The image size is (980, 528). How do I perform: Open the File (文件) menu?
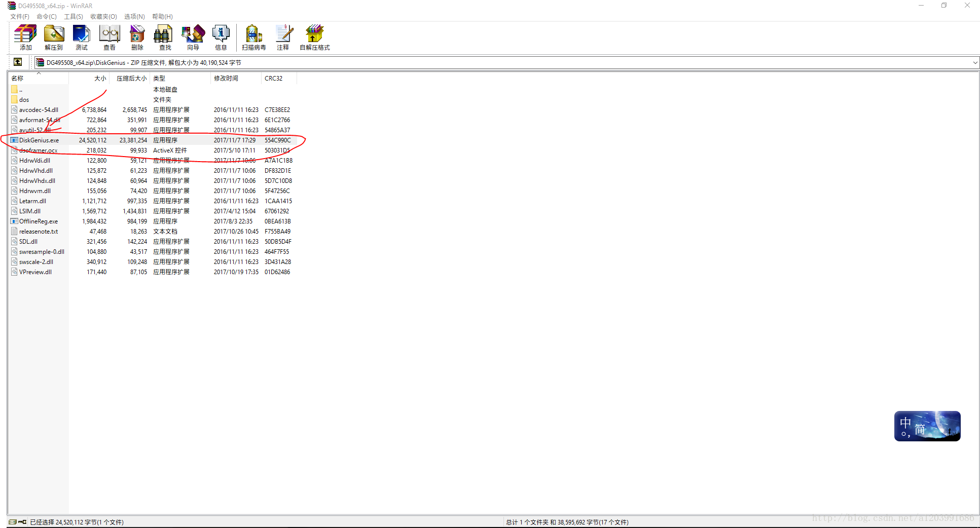coord(20,17)
